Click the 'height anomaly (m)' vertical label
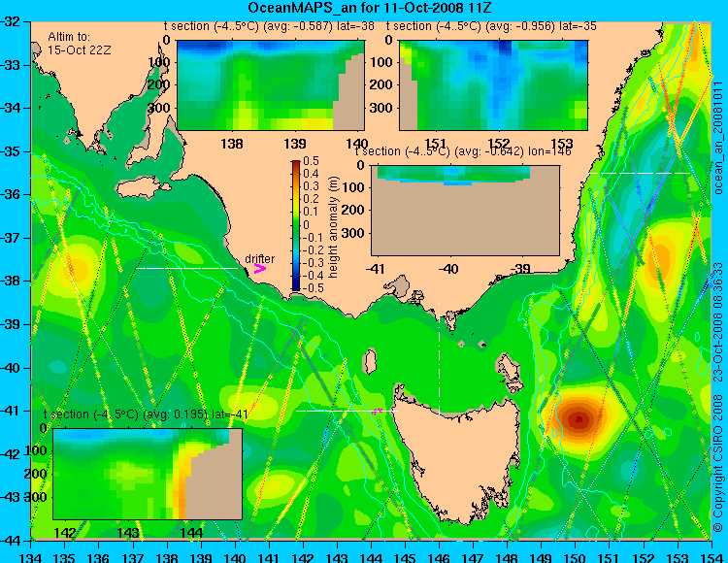The height and width of the screenshot is (563, 728). tap(333, 227)
